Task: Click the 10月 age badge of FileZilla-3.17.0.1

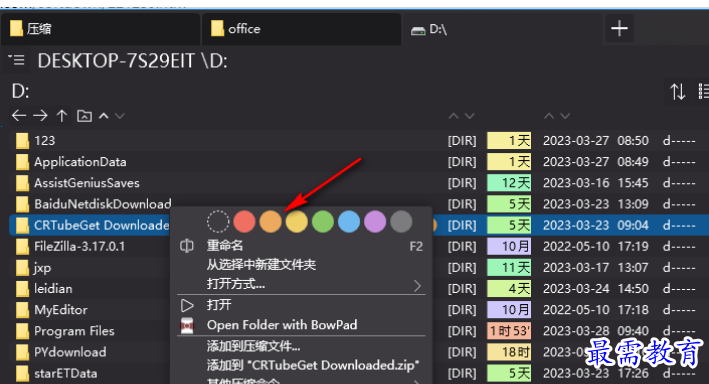Action: point(509,247)
